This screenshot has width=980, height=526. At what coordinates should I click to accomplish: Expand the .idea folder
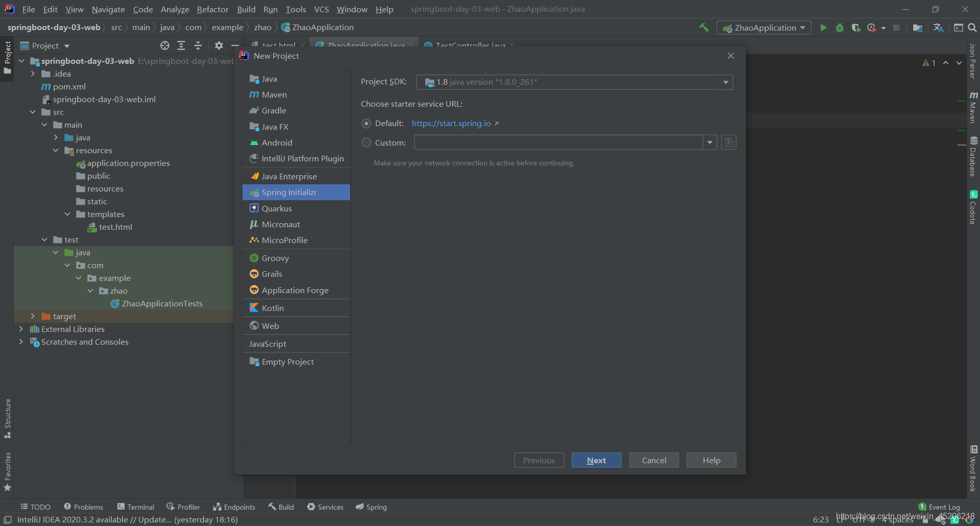(33, 74)
